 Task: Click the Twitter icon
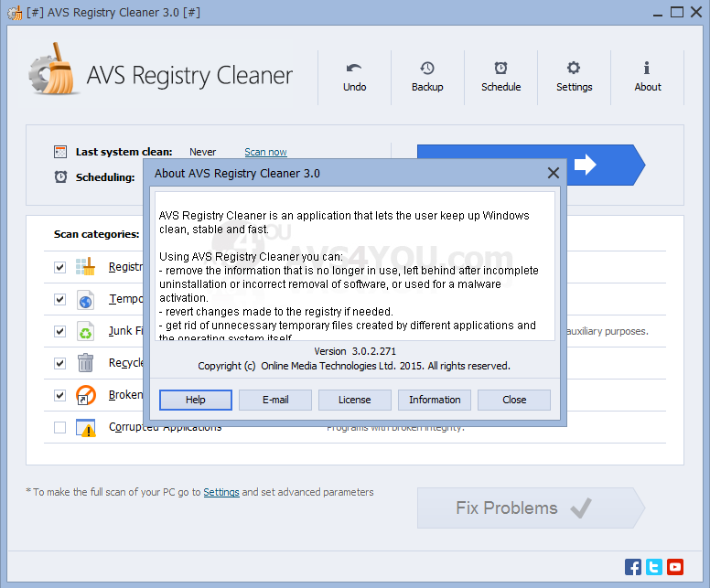tap(654, 567)
